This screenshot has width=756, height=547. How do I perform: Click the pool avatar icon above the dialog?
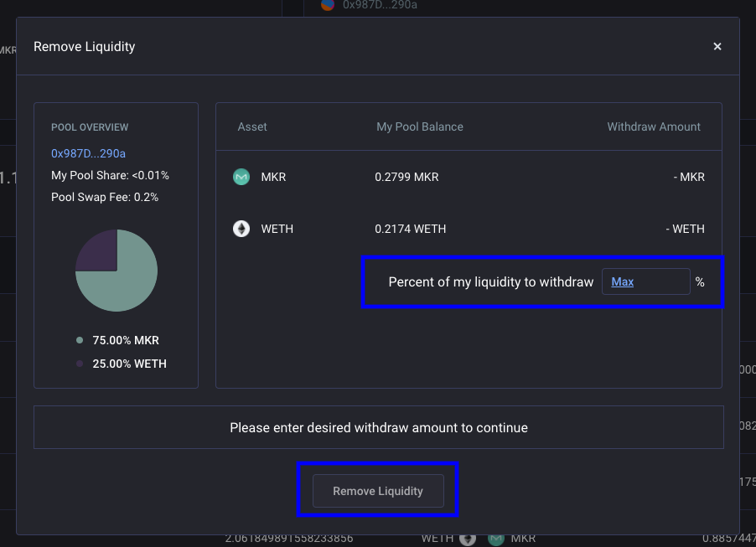[x=328, y=4]
